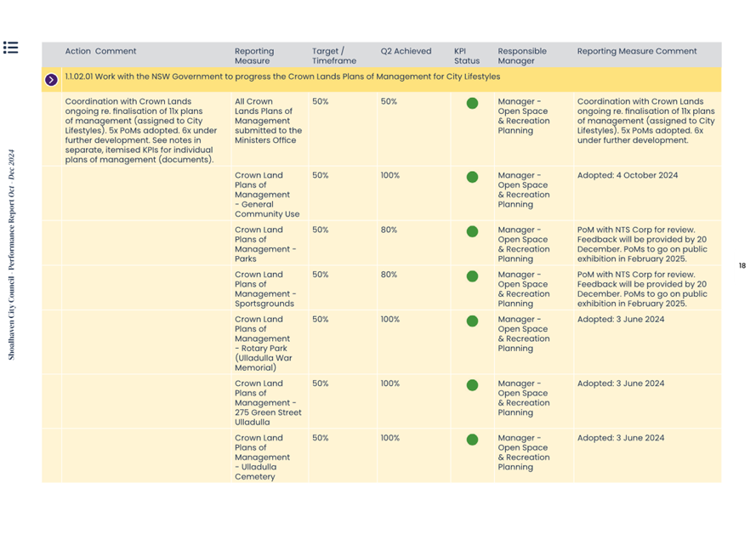The height and width of the screenshot is (534, 756).
Task: Click the Target / Timeframe column header
Action: (x=328, y=56)
